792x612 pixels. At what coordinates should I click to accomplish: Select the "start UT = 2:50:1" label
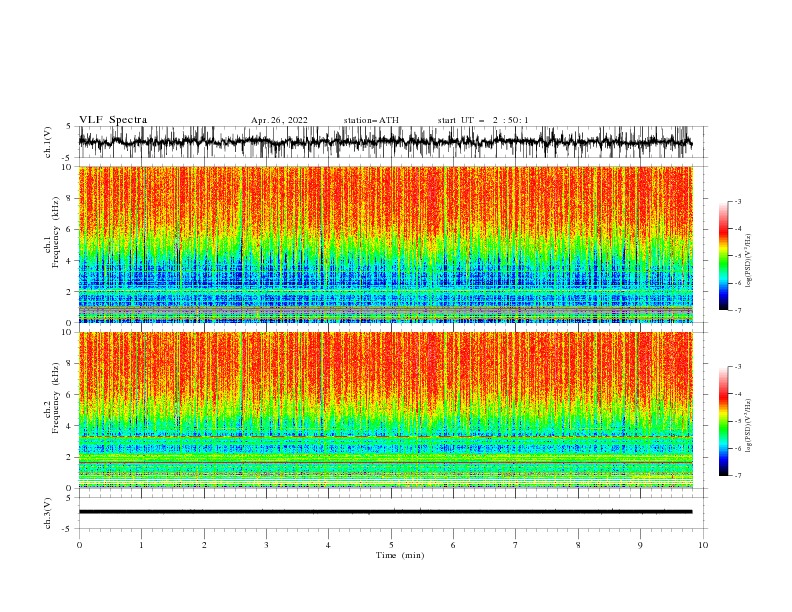pyautogui.click(x=483, y=120)
